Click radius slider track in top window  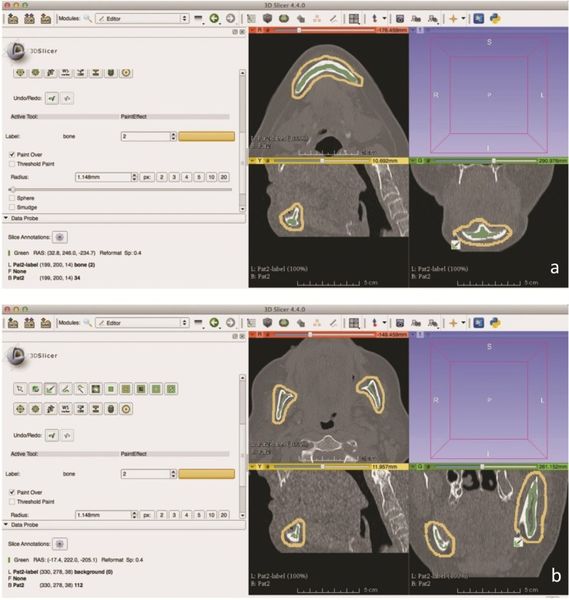click(121, 189)
